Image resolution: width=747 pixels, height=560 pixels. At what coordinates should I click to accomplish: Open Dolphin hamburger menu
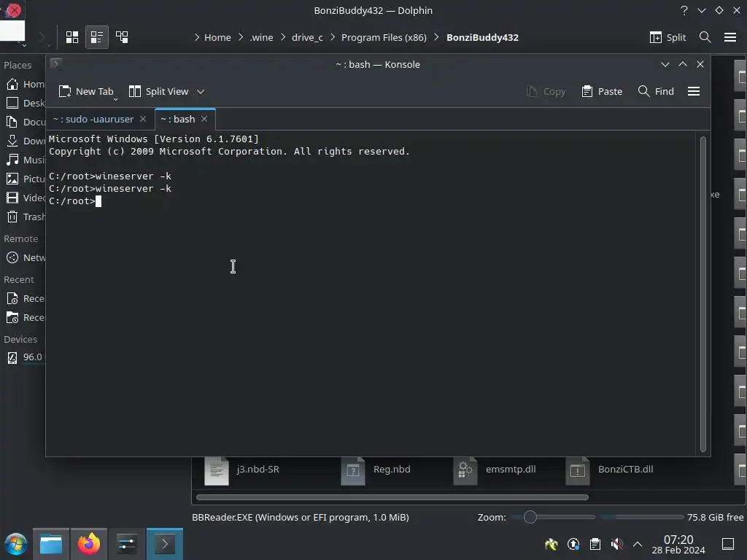[x=730, y=37]
